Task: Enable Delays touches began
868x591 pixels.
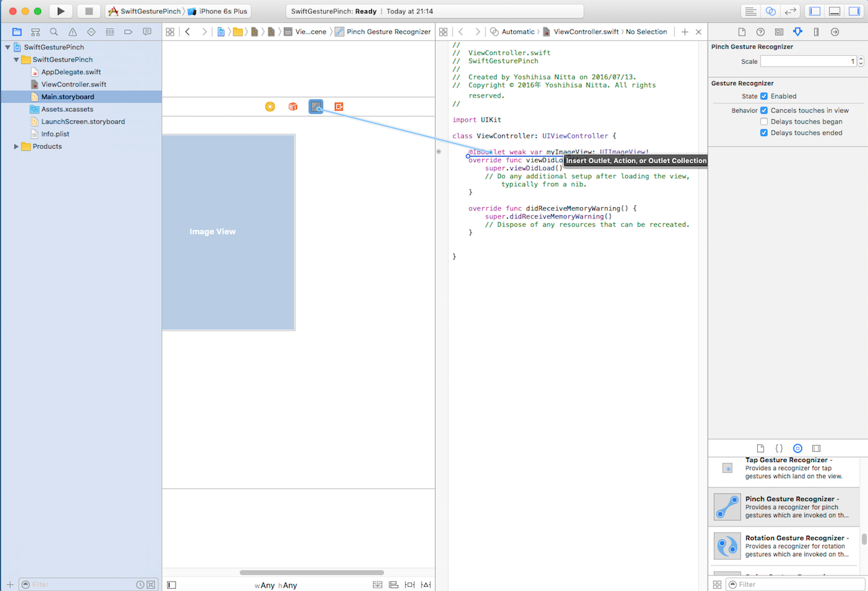Action: click(x=764, y=122)
